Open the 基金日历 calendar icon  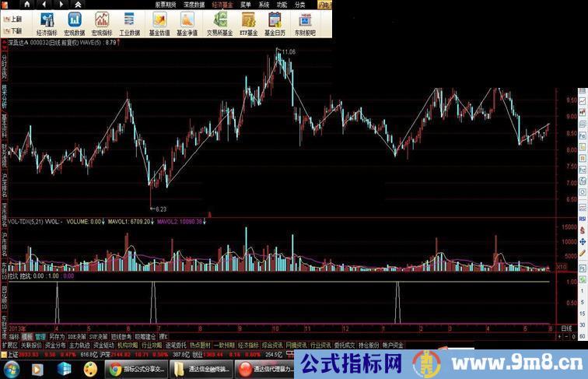tap(276, 23)
